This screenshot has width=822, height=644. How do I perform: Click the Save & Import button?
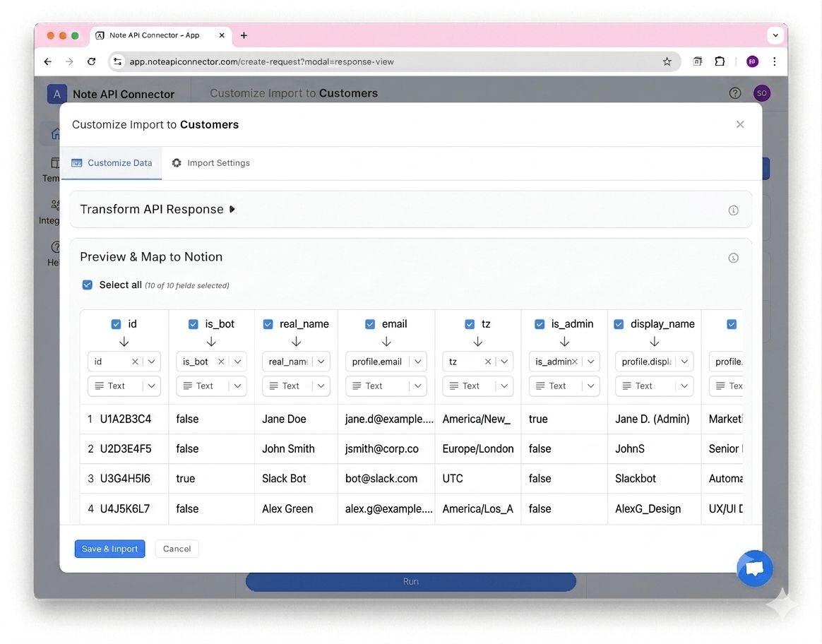coord(109,549)
